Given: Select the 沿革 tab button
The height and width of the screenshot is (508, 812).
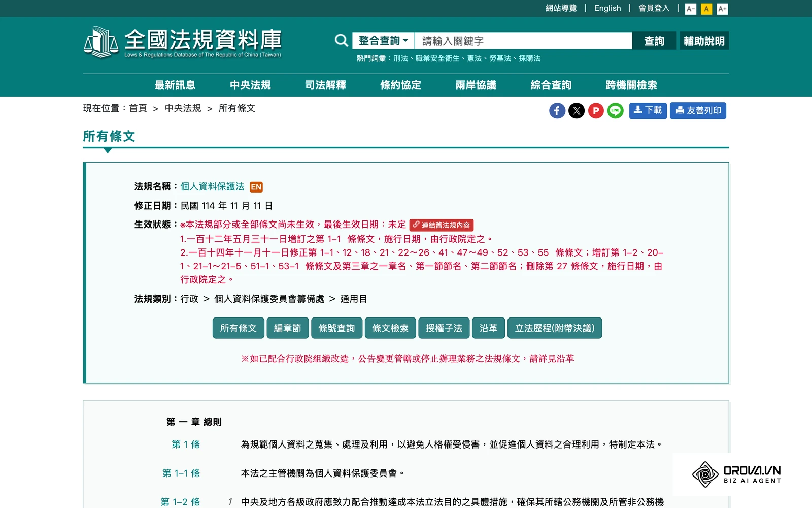Looking at the screenshot, I should pos(489,328).
